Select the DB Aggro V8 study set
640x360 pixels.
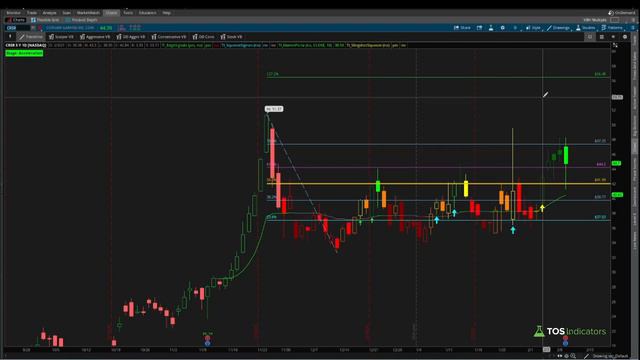(x=131, y=37)
